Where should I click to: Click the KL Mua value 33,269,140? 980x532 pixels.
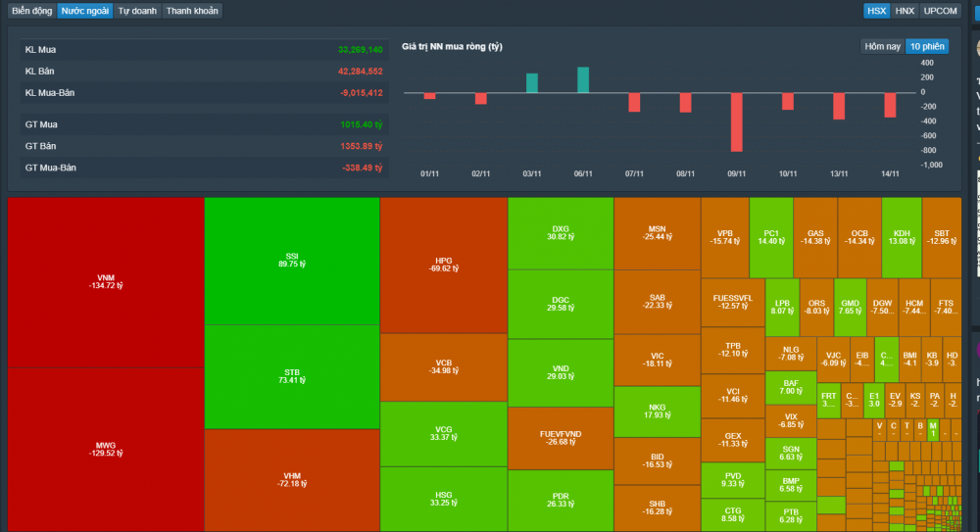coord(360,49)
